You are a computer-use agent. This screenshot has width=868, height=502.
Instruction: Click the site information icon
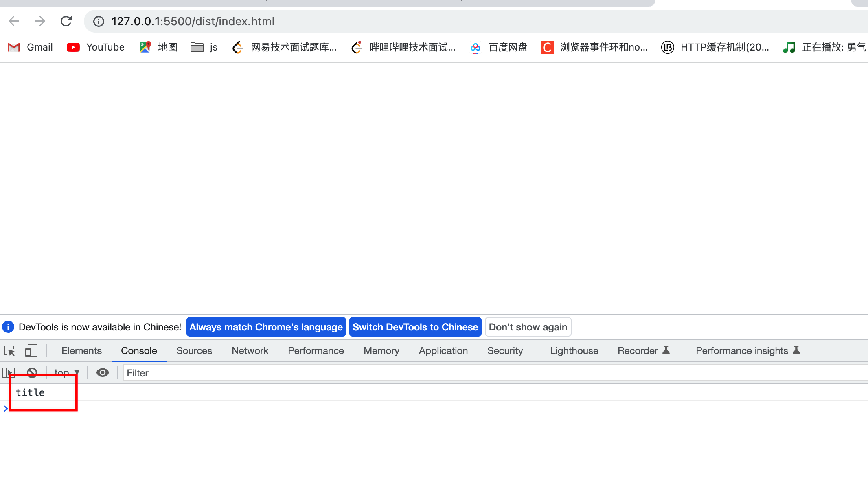[99, 21]
